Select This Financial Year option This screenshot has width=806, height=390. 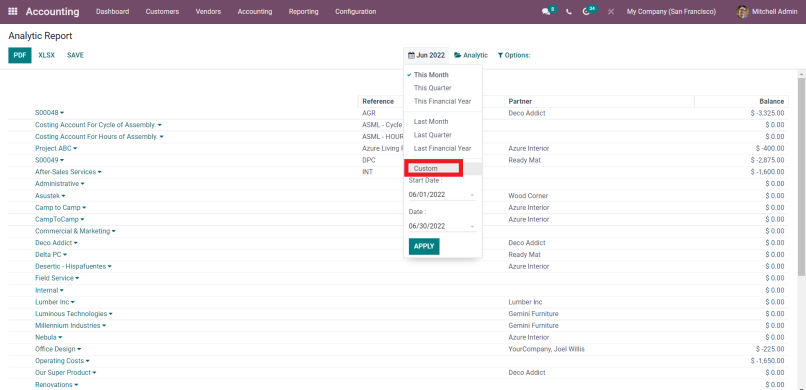tap(443, 101)
